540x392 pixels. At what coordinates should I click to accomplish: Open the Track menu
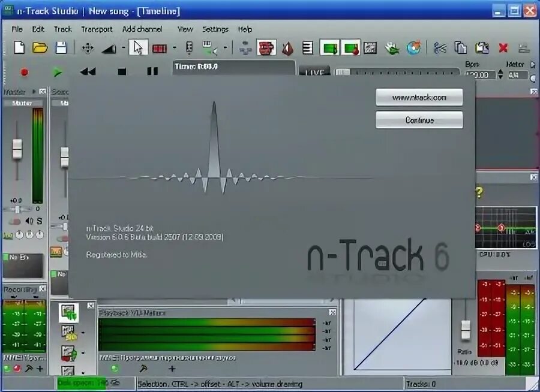coord(62,29)
